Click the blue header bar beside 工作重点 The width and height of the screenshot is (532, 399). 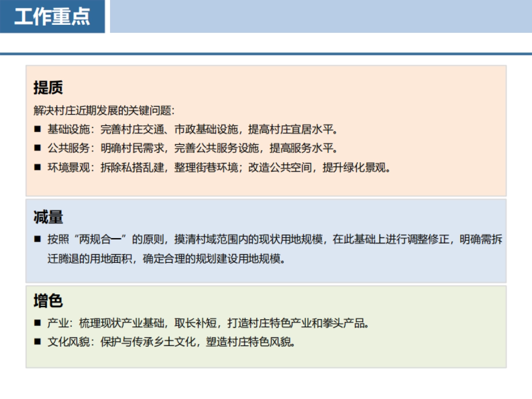click(310, 17)
